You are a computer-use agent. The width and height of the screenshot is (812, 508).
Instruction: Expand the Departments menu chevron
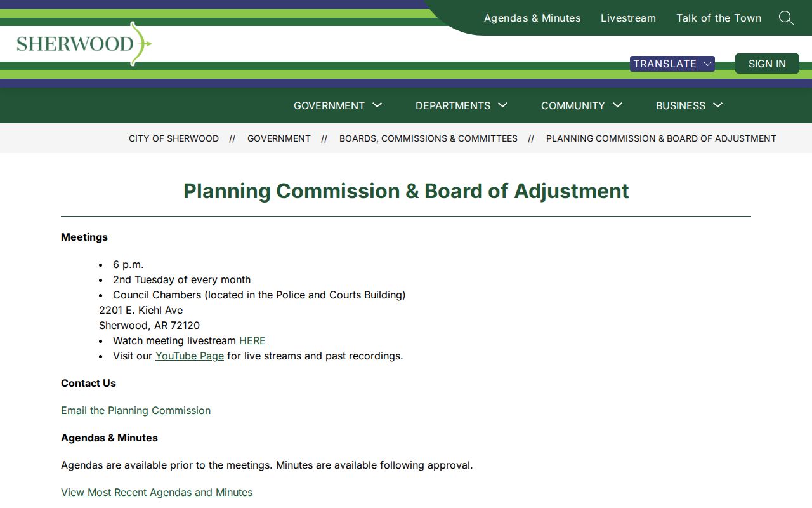click(503, 105)
